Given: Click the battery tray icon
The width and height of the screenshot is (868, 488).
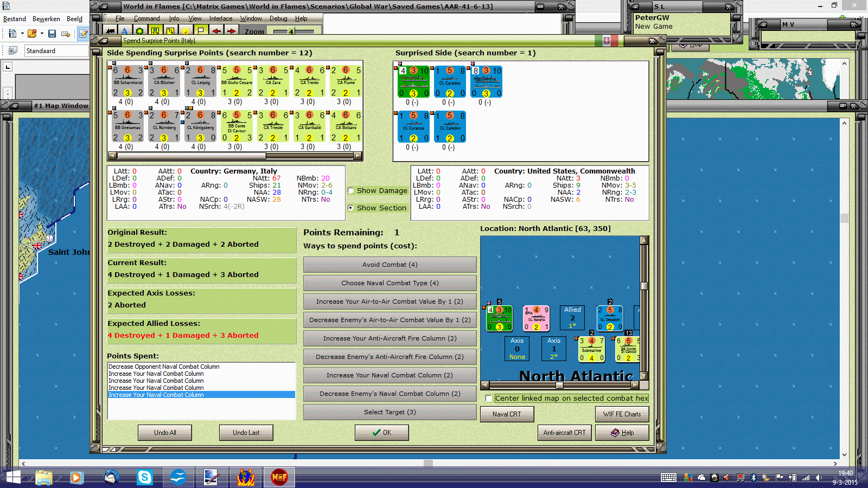Looking at the screenshot, I should (x=793, y=478).
